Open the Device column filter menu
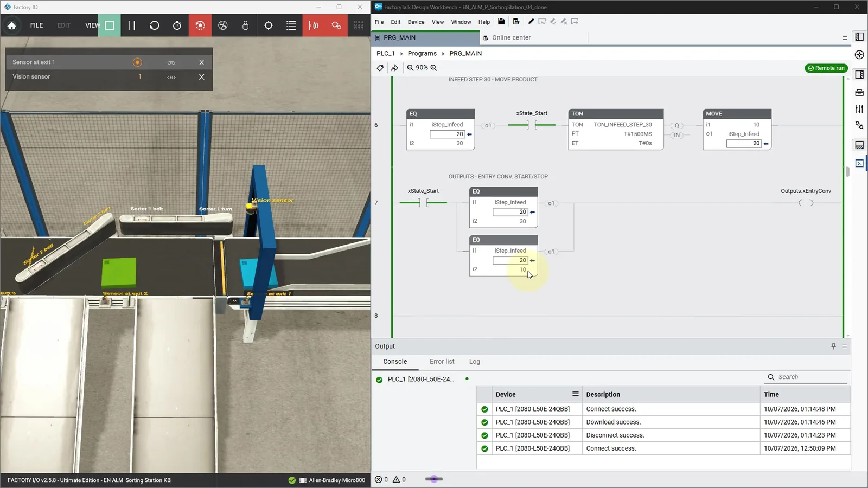868x488 pixels. click(x=575, y=394)
